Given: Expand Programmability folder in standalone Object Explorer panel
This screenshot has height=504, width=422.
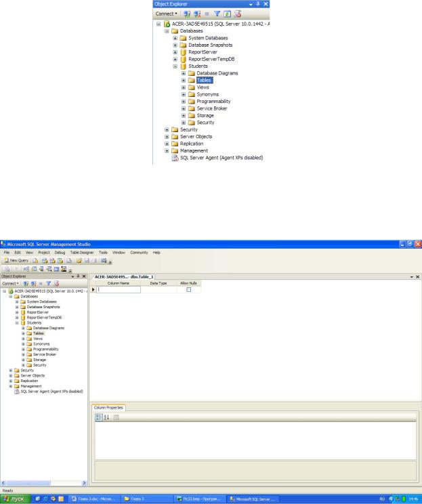Looking at the screenshot, I should point(184,101).
